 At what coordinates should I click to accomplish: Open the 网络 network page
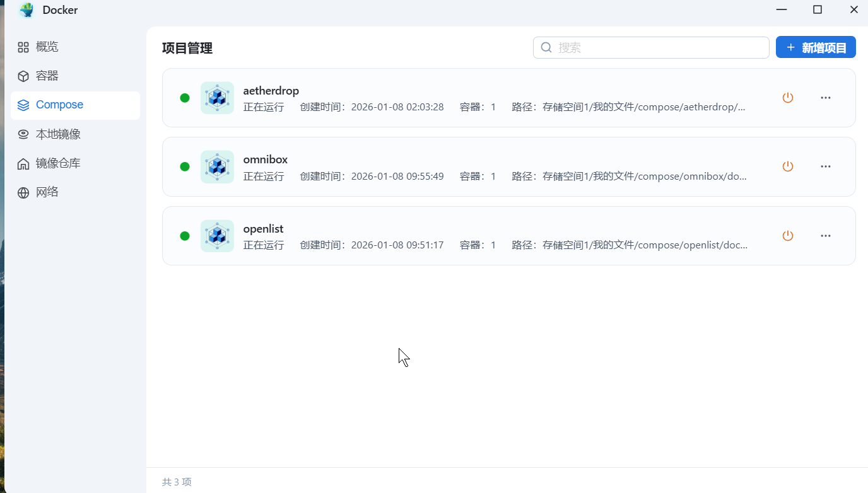[75, 192]
